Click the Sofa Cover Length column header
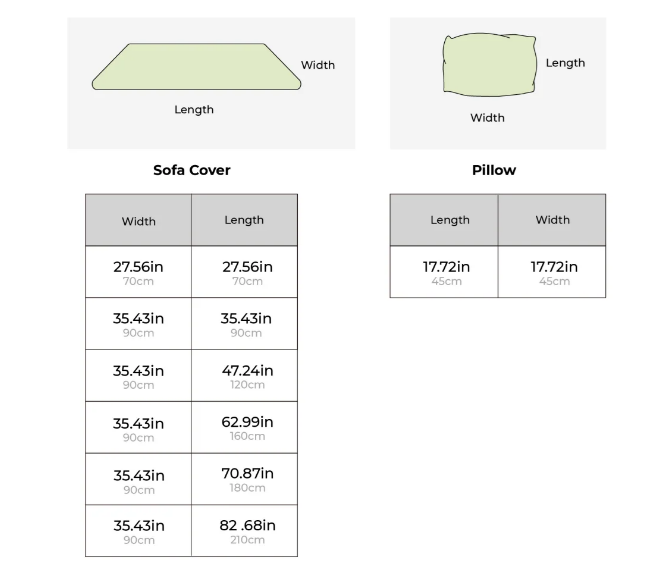Screen dimensions: 645x577 coord(244,220)
